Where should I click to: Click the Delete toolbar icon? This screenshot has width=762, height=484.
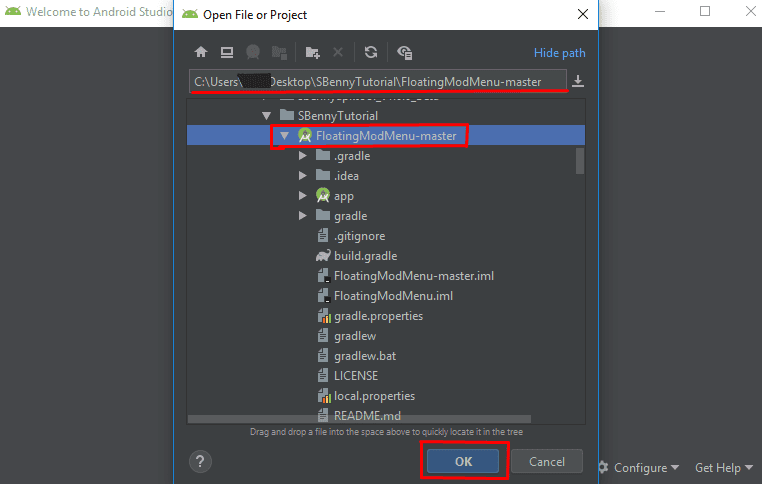click(x=338, y=52)
